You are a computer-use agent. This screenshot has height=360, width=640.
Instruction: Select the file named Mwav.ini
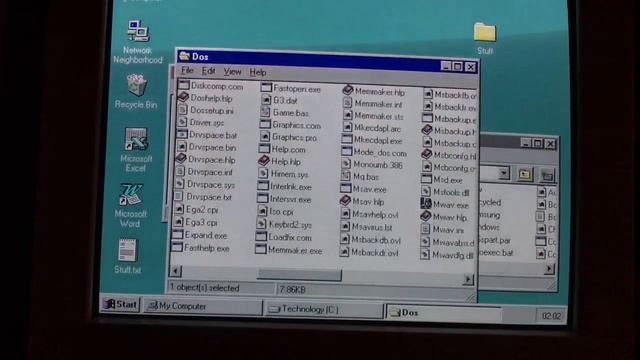pos(448,230)
